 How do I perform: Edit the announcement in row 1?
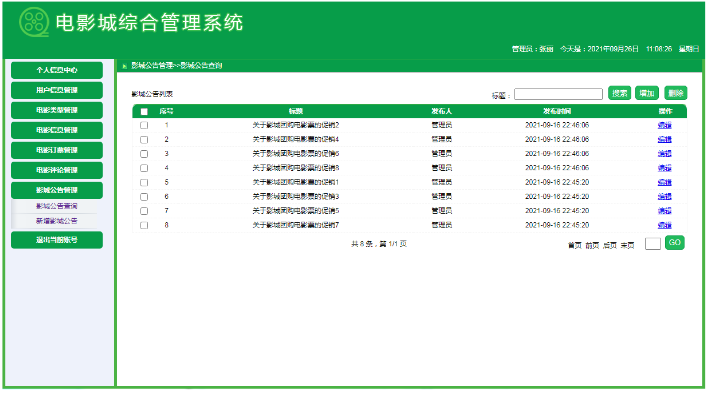pos(665,125)
